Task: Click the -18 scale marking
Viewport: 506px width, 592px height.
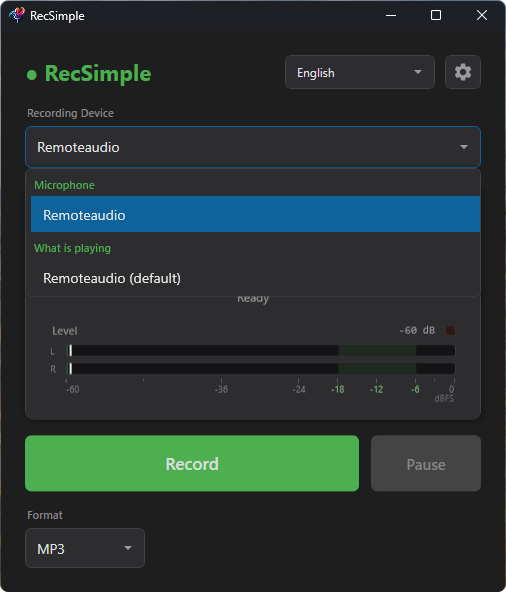Action: 338,389
